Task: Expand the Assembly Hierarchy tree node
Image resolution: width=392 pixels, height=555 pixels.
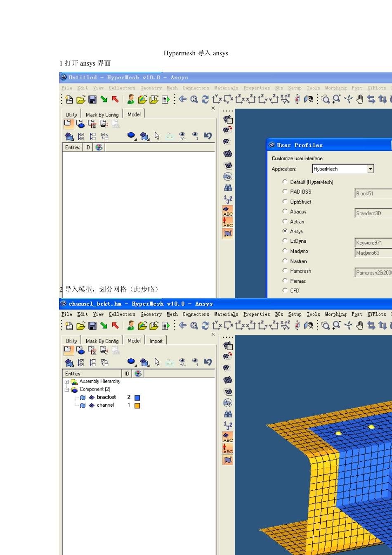Action: [66, 382]
